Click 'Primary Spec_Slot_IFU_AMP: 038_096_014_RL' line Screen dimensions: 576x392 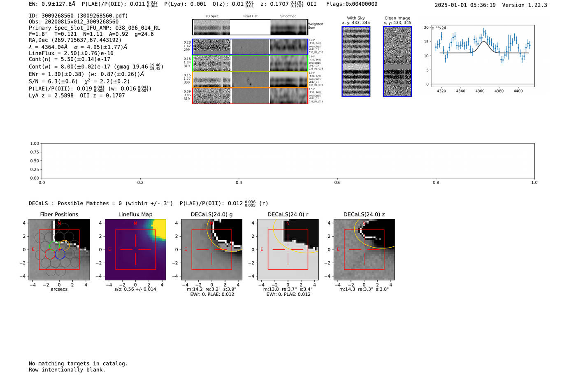[95, 28]
